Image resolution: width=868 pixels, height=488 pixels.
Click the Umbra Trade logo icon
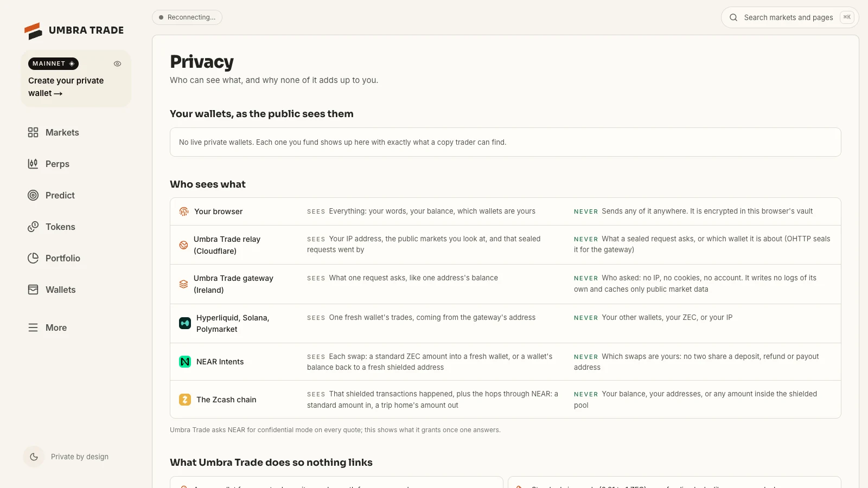tap(33, 31)
